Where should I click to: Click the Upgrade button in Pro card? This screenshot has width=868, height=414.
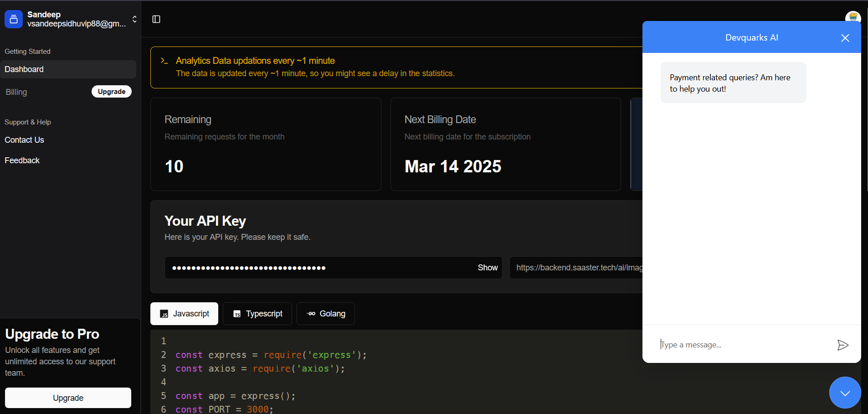[68, 398]
